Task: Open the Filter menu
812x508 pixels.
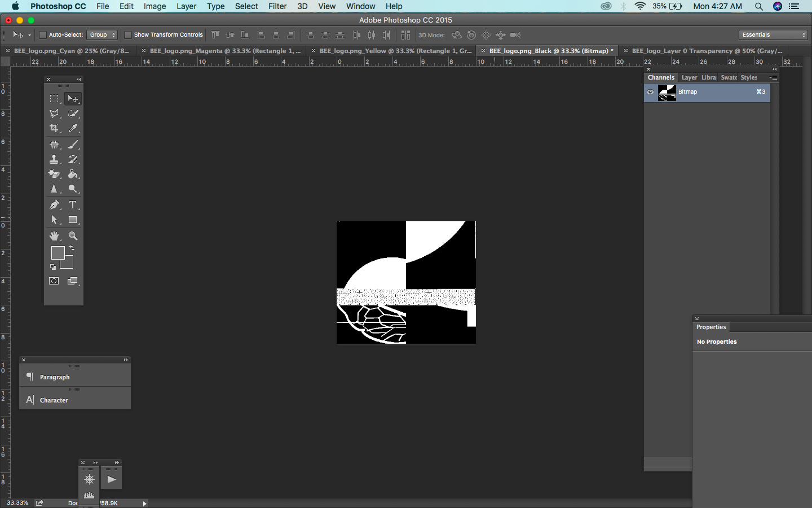Action: click(277, 6)
